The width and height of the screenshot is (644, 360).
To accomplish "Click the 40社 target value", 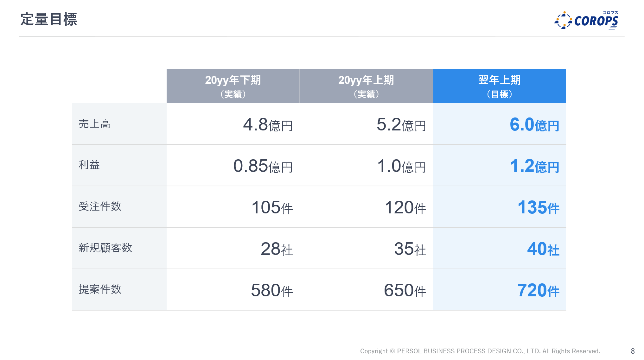I will pyautogui.click(x=543, y=249).
